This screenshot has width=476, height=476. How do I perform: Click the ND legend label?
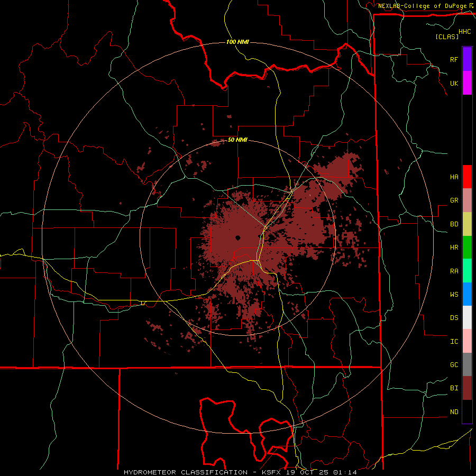(454, 412)
